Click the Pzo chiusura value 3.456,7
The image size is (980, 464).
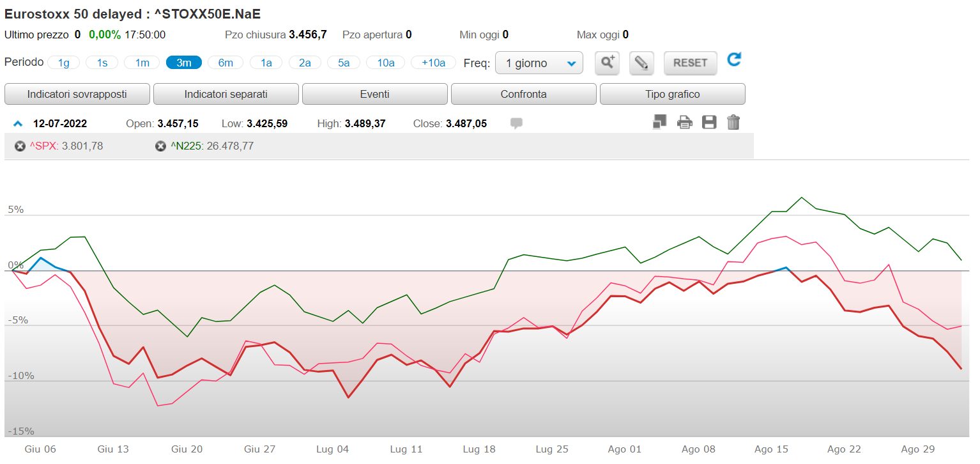[x=308, y=35]
